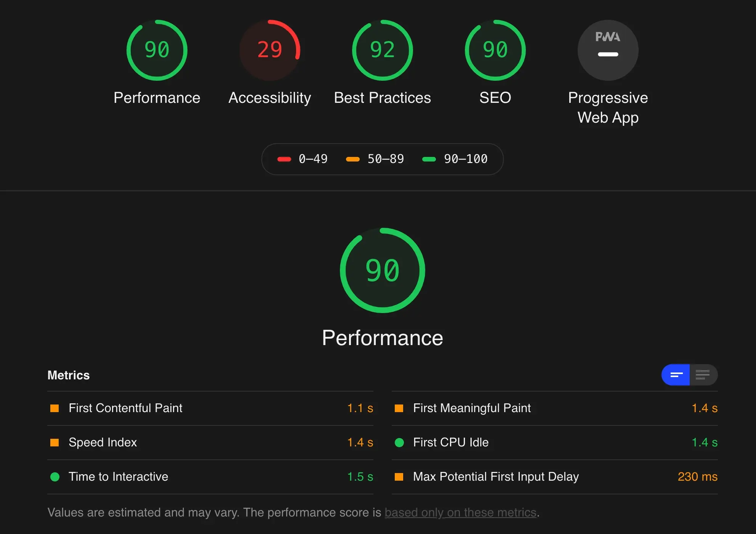Open the Progressive Web App label link
This screenshot has width=756, height=534.
[608, 107]
